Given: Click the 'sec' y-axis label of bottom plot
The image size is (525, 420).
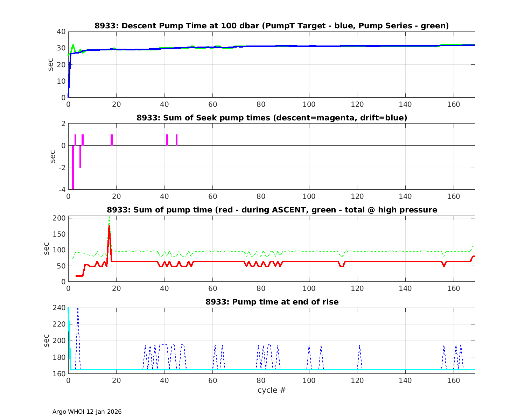Looking at the screenshot, I should 47,341.
